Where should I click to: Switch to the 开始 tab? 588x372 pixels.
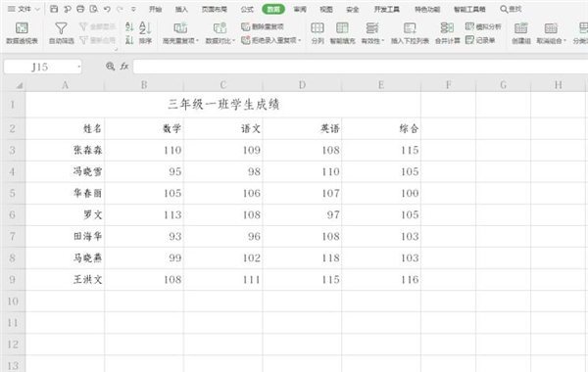155,9
